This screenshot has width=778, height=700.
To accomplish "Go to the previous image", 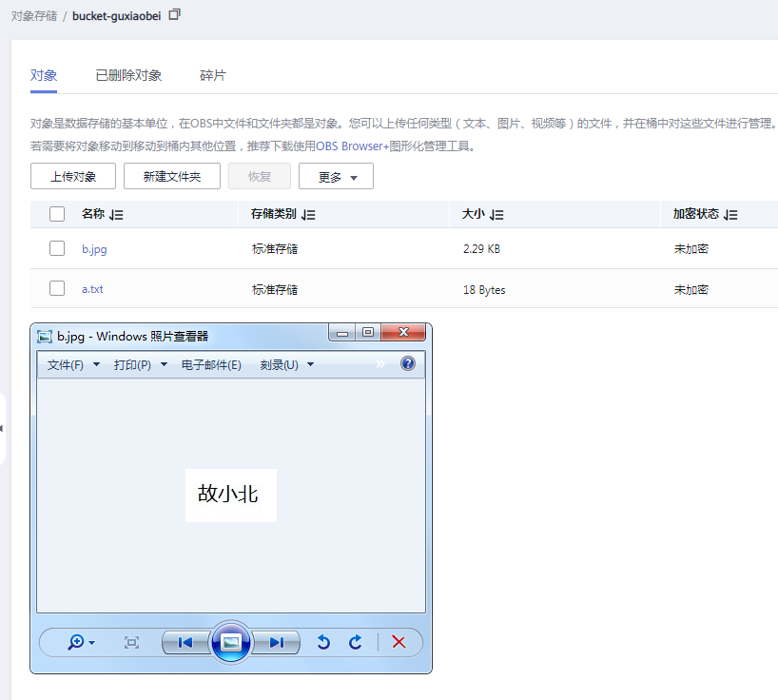I will point(184,642).
